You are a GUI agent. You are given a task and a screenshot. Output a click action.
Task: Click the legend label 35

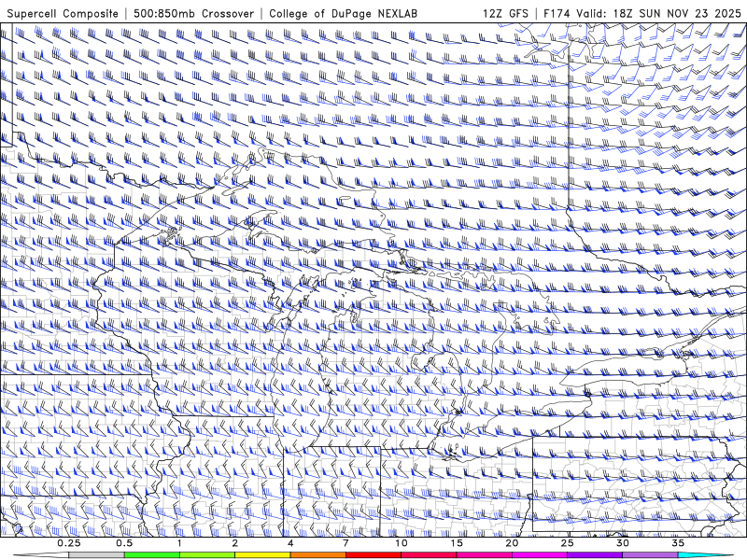(678, 543)
